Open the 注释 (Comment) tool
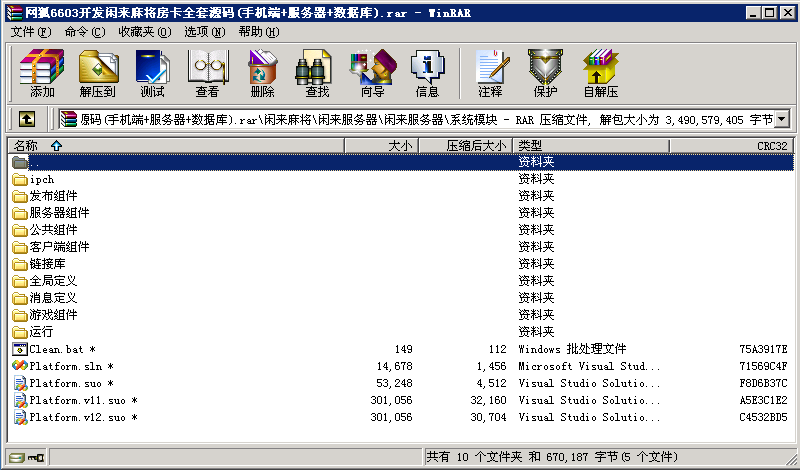The image size is (800, 470). pyautogui.click(x=490, y=73)
